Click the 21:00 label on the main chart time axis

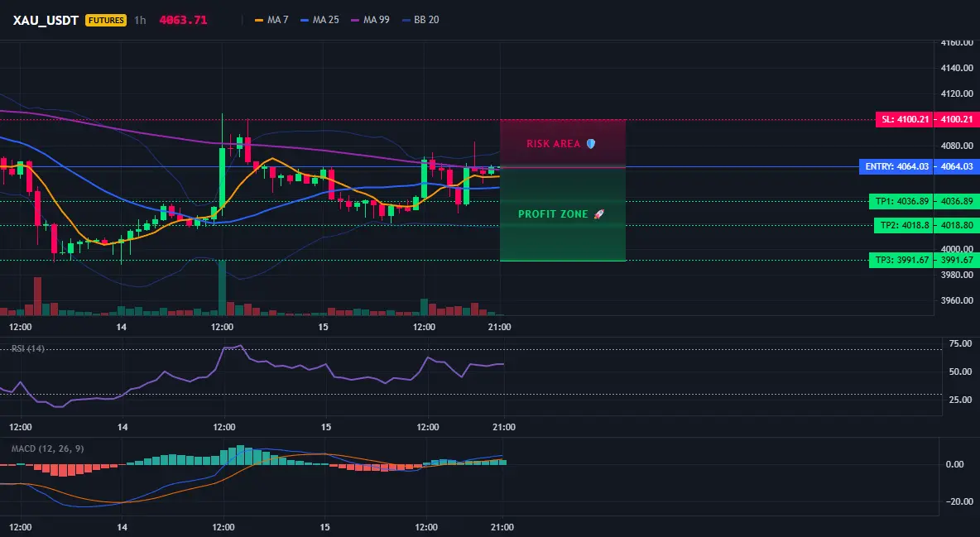pos(499,327)
